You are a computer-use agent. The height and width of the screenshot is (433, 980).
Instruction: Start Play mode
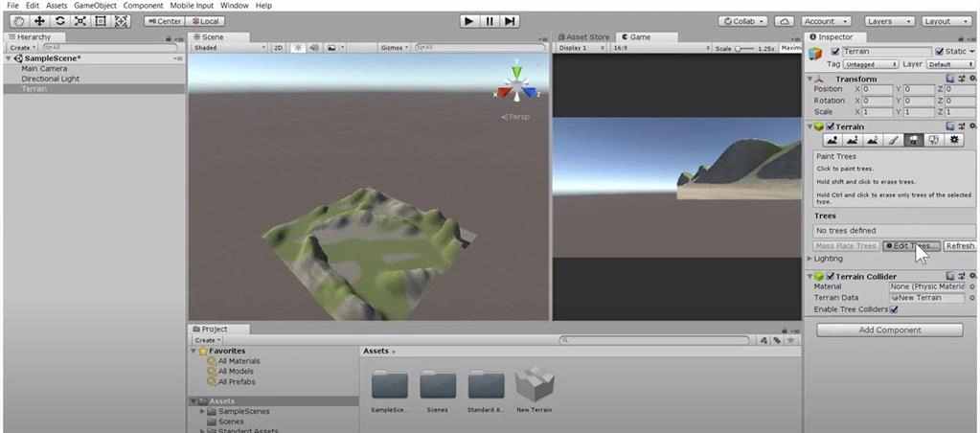(468, 21)
